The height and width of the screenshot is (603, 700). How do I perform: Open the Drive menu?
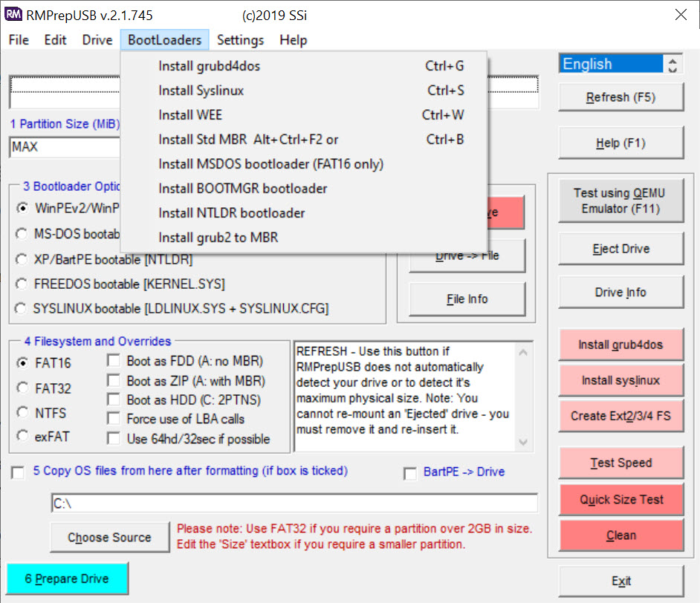pyautogui.click(x=97, y=40)
